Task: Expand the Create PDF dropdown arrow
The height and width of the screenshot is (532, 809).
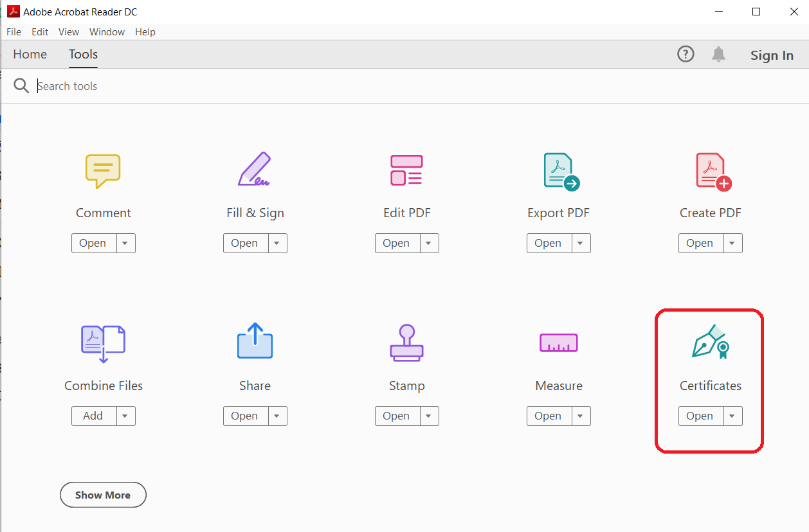Action: [x=732, y=244]
